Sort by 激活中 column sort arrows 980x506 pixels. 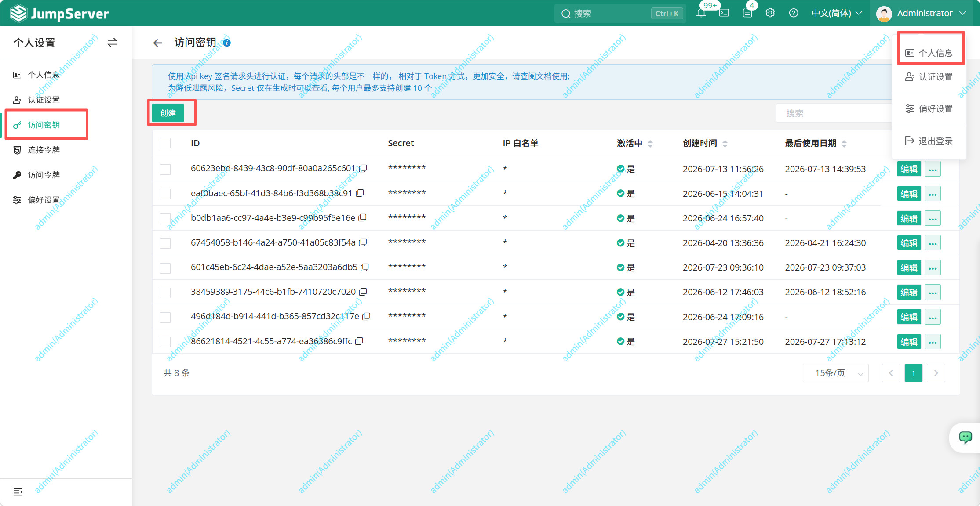pyautogui.click(x=650, y=144)
